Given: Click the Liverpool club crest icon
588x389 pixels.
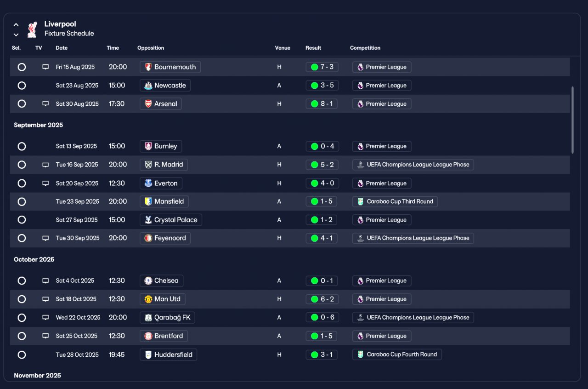Looking at the screenshot, I should point(32,29).
